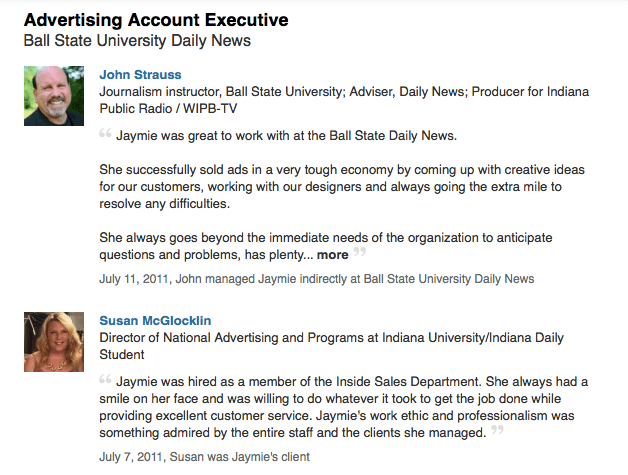Click the opening quote icon in Susan's recommendation
The width and height of the screenshot is (628, 475).
105,380
